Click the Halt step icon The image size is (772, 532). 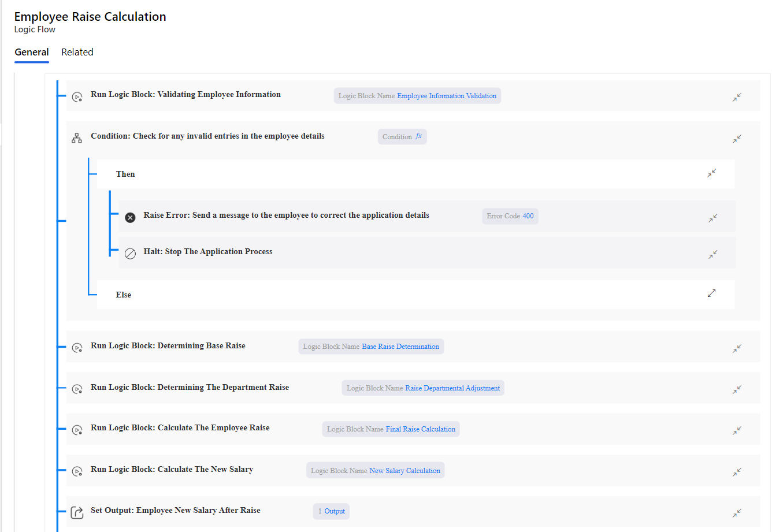coord(130,253)
